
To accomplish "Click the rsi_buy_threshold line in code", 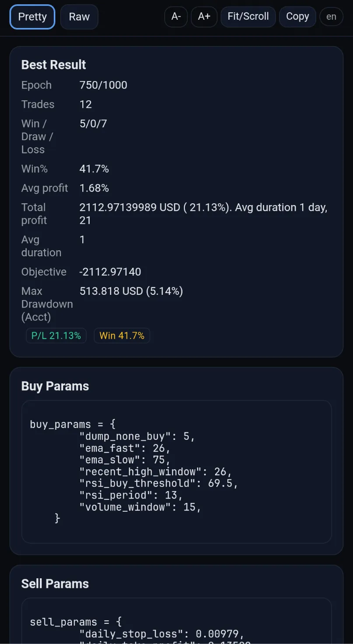I will tap(159, 483).
